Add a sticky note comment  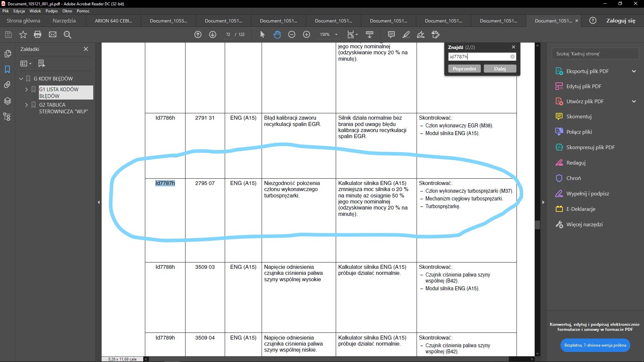391,35
